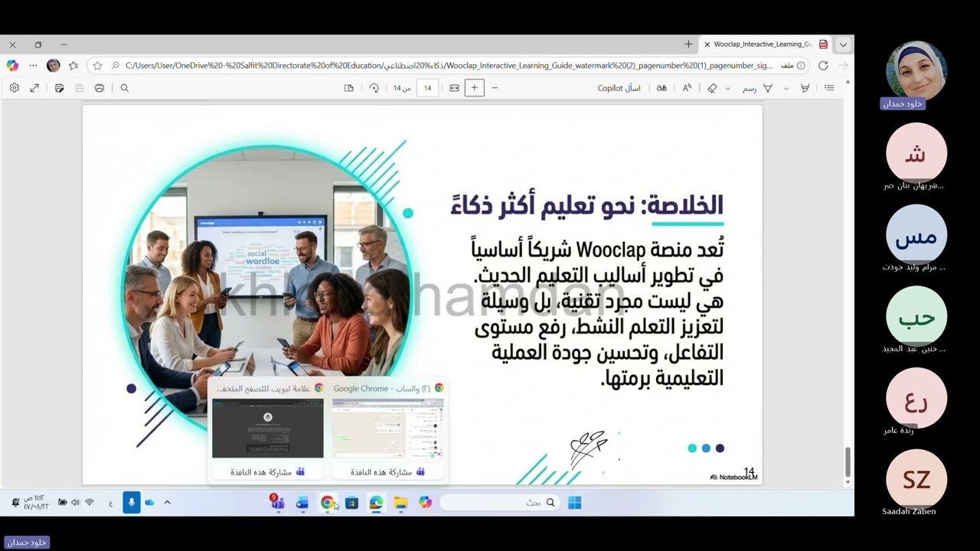Image resolution: width=980 pixels, height=551 pixels.
Task: Open find in PDF search icon
Action: click(125, 88)
